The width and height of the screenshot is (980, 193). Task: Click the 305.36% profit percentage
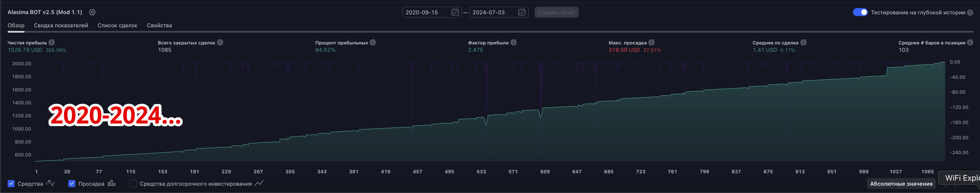(56, 50)
